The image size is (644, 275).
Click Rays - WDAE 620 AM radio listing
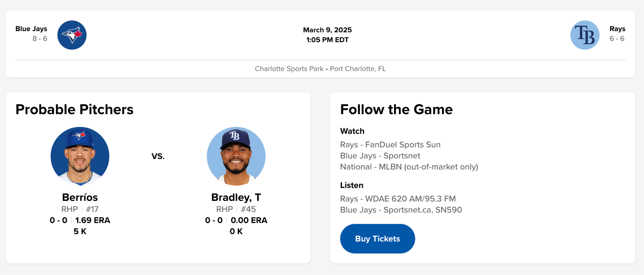[x=398, y=199]
